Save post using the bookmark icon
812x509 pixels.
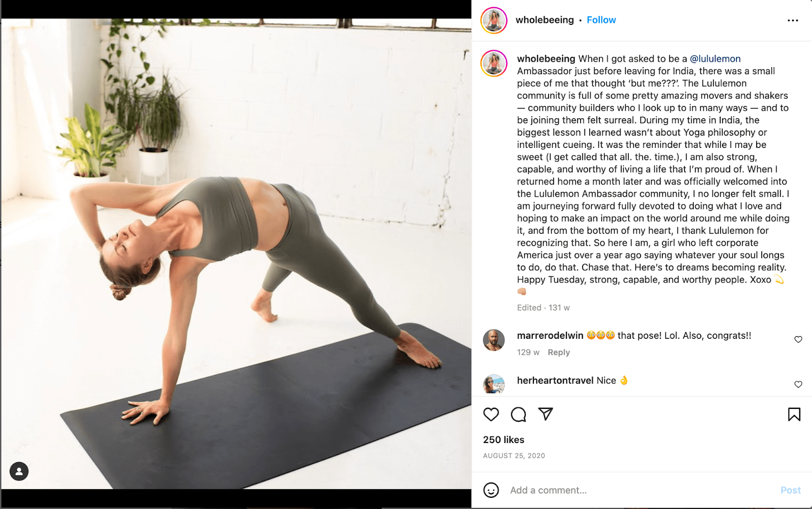click(x=794, y=415)
